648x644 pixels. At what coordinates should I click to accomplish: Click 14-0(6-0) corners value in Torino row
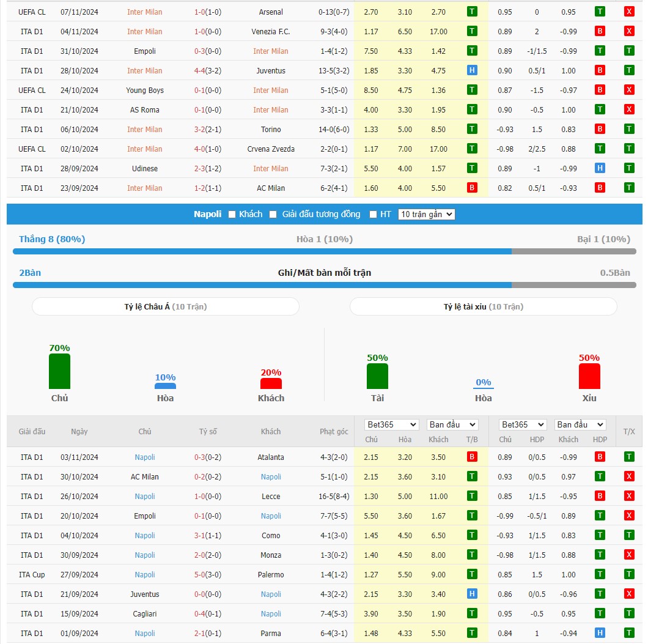(x=334, y=130)
